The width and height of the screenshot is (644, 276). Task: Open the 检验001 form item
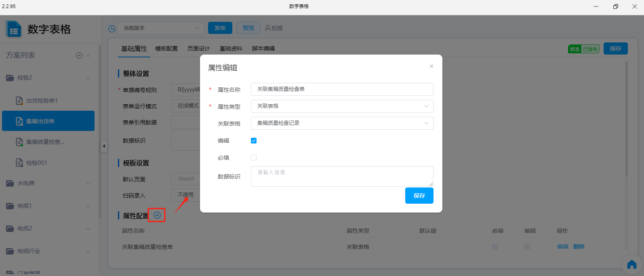pyautogui.click(x=36, y=163)
